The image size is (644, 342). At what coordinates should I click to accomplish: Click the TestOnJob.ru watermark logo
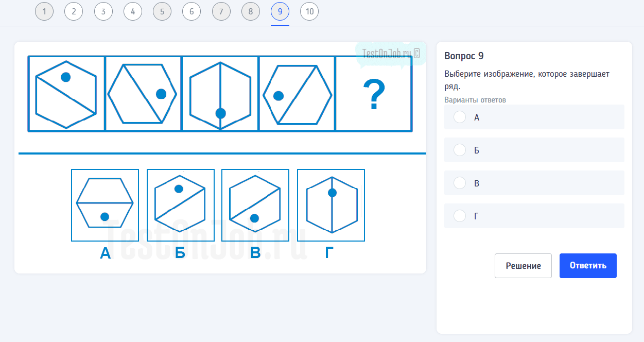[391, 53]
